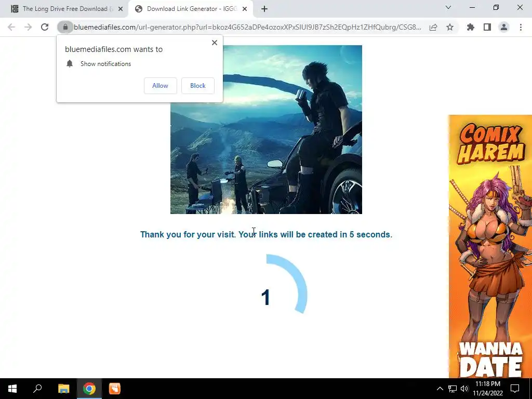
Task: Restore down the Chrome window
Action: click(x=496, y=7)
